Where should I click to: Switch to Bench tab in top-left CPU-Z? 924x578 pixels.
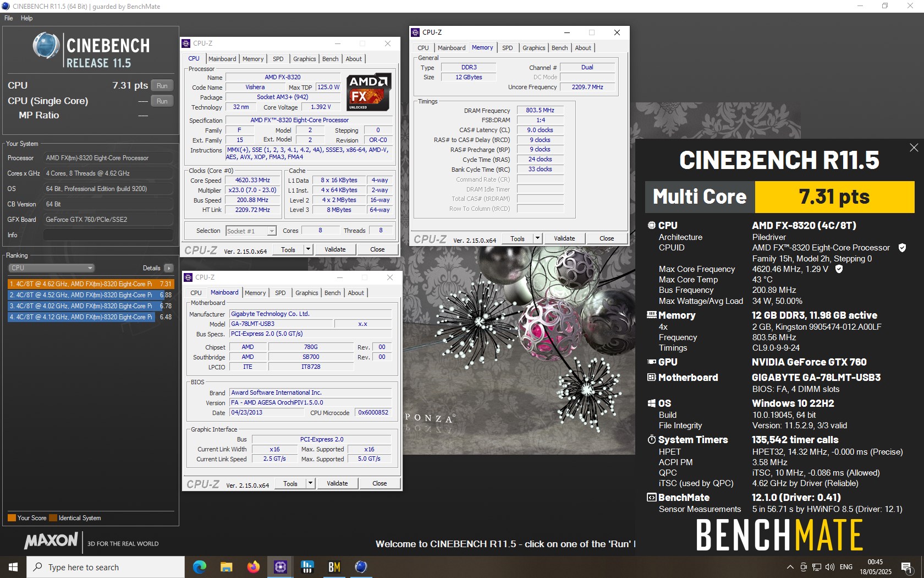tap(330, 59)
